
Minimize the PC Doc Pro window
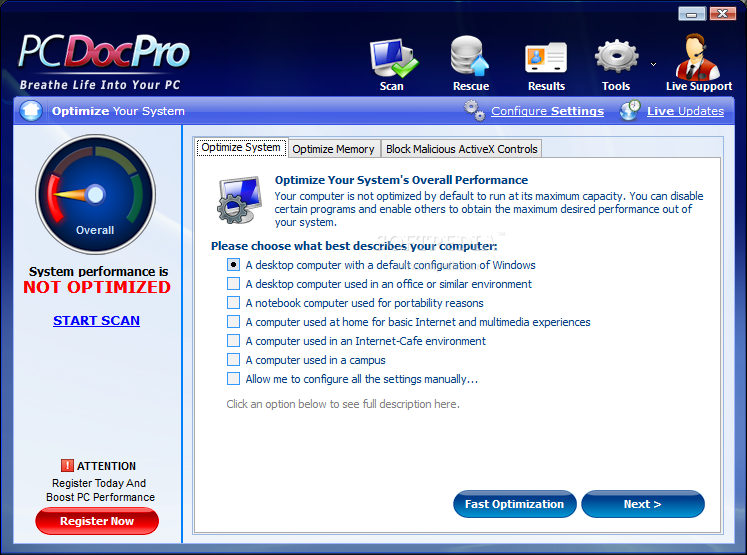[x=692, y=14]
